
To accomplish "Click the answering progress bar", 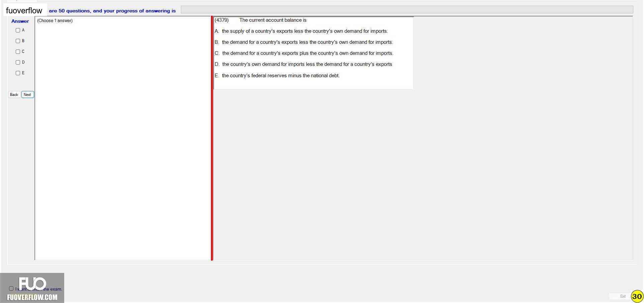I will [x=407, y=10].
